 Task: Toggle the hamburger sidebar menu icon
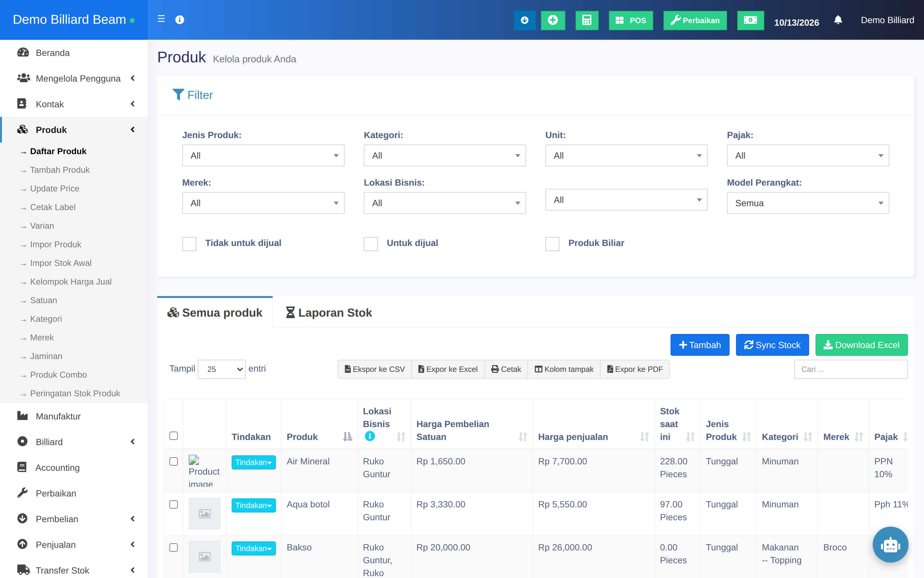click(x=161, y=19)
